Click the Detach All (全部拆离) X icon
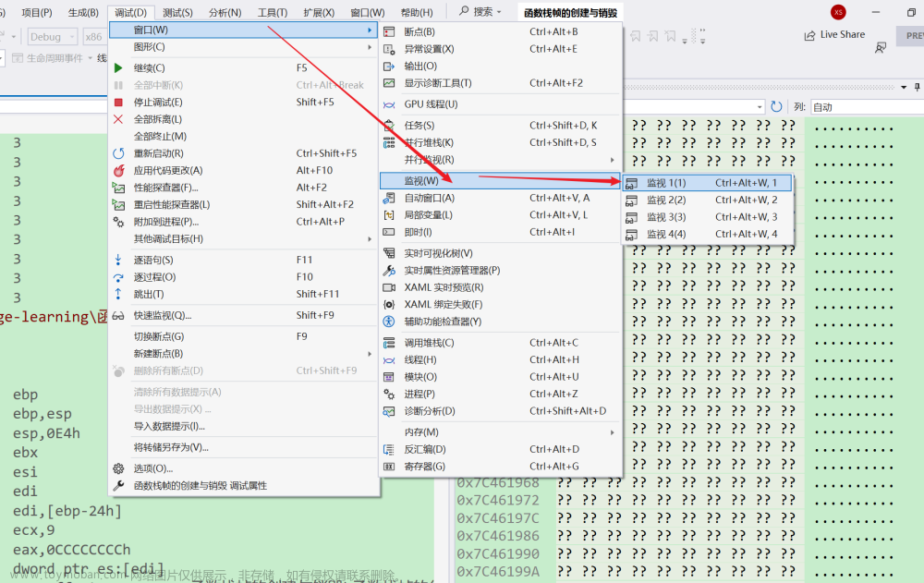The width and height of the screenshot is (924, 583). [x=118, y=119]
